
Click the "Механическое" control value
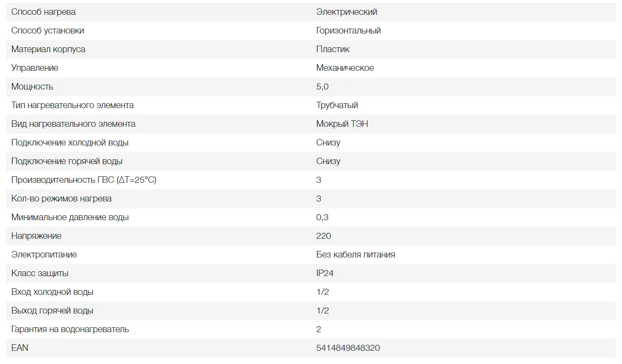[x=345, y=68]
